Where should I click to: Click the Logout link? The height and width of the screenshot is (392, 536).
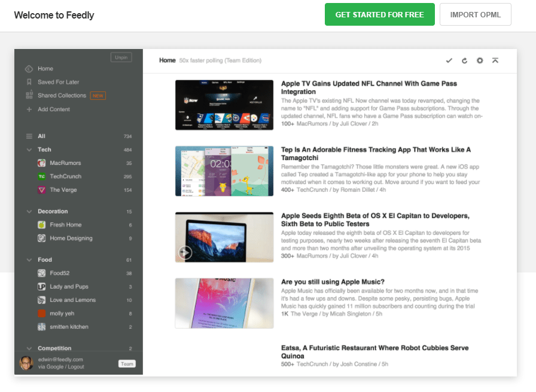(76, 367)
